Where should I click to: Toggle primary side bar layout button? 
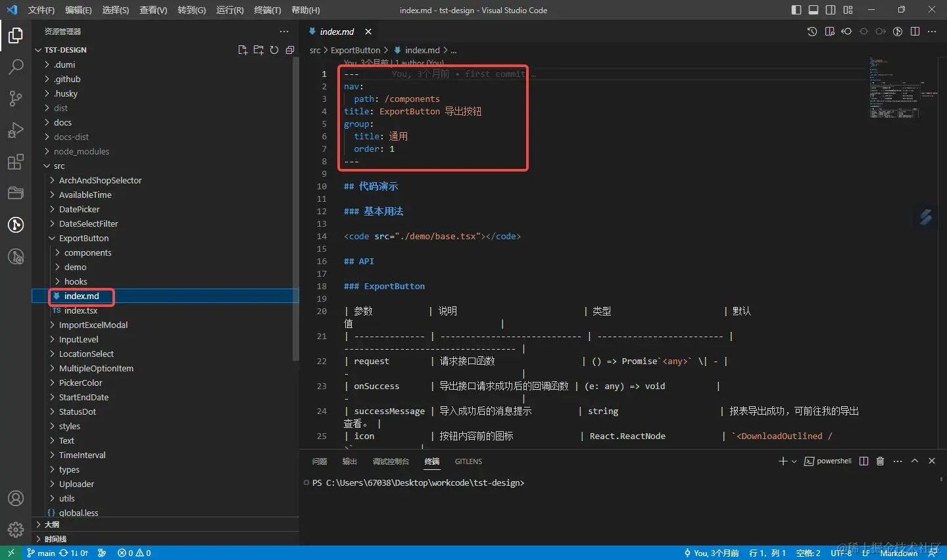pyautogui.click(x=796, y=10)
